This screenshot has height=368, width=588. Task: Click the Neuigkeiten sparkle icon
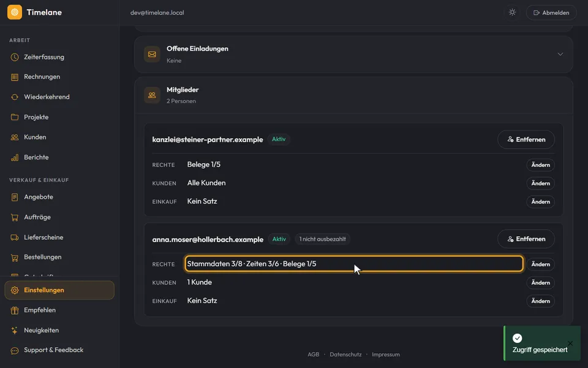[x=15, y=331]
